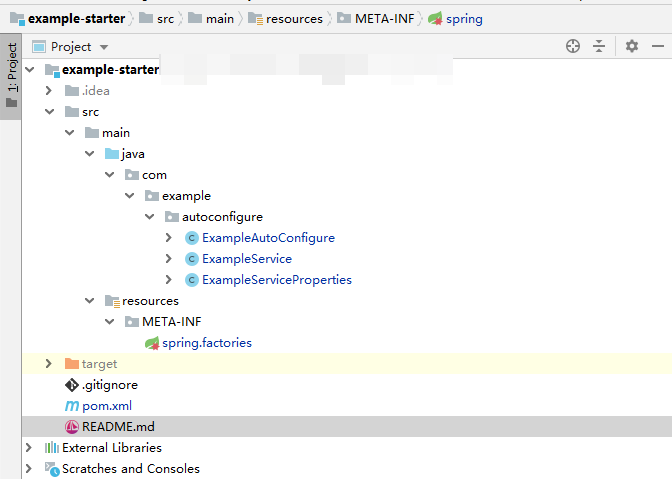Click the class icon of ExampleService

(192, 259)
